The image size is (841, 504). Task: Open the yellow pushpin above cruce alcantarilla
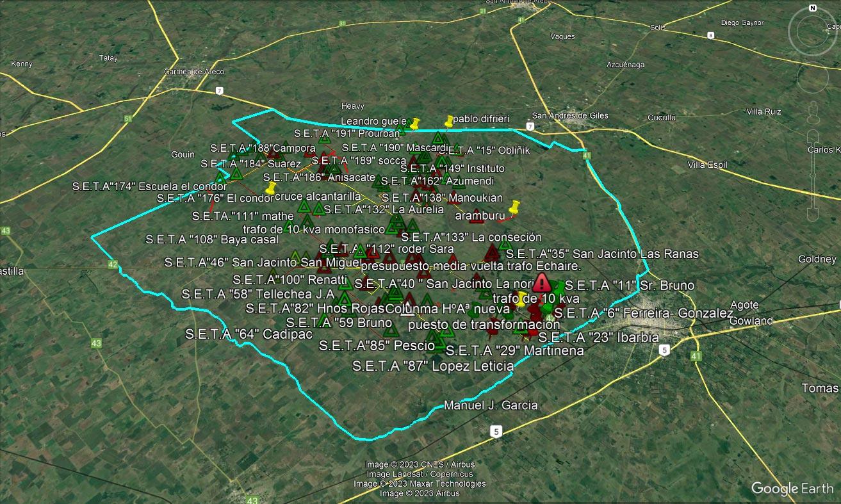272,188
